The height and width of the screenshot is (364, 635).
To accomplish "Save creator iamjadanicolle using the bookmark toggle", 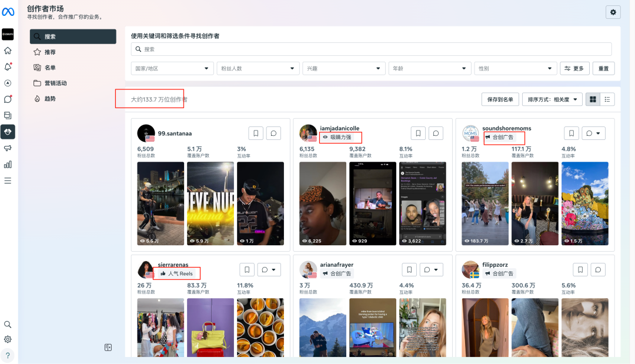I will [x=418, y=133].
